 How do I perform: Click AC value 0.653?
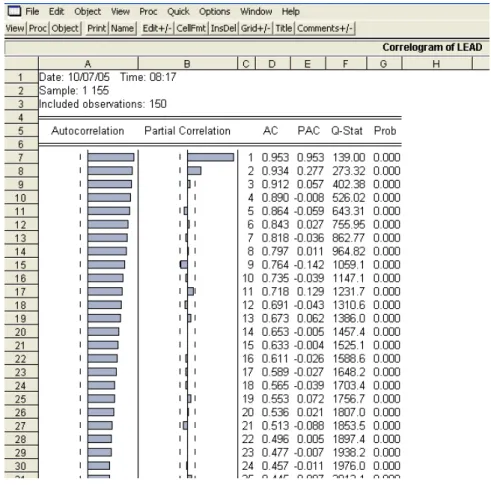(x=275, y=332)
